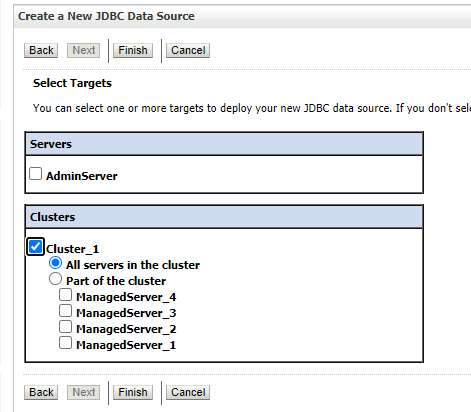
Task: Click the Cluster_1 label text
Action: point(72,249)
